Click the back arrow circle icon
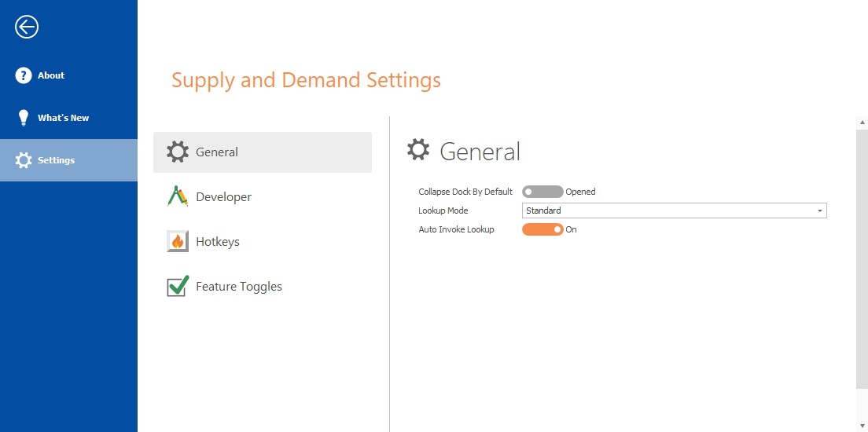 [x=27, y=27]
